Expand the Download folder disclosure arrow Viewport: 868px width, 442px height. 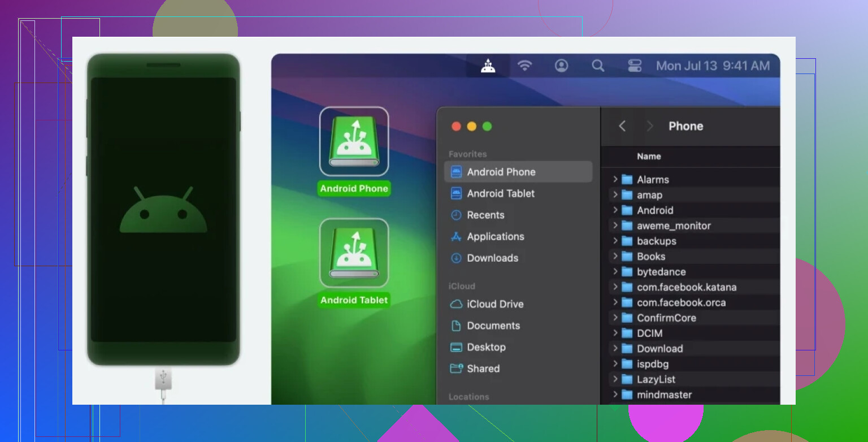click(x=615, y=348)
